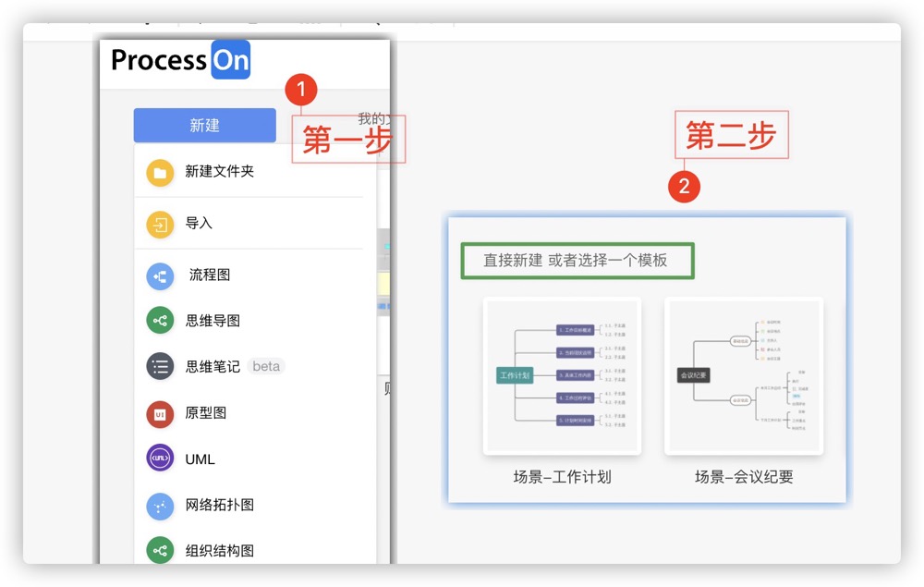Open the 场景-工作计划 template thumbnail
This screenshot has height=587, width=924.
pos(562,376)
